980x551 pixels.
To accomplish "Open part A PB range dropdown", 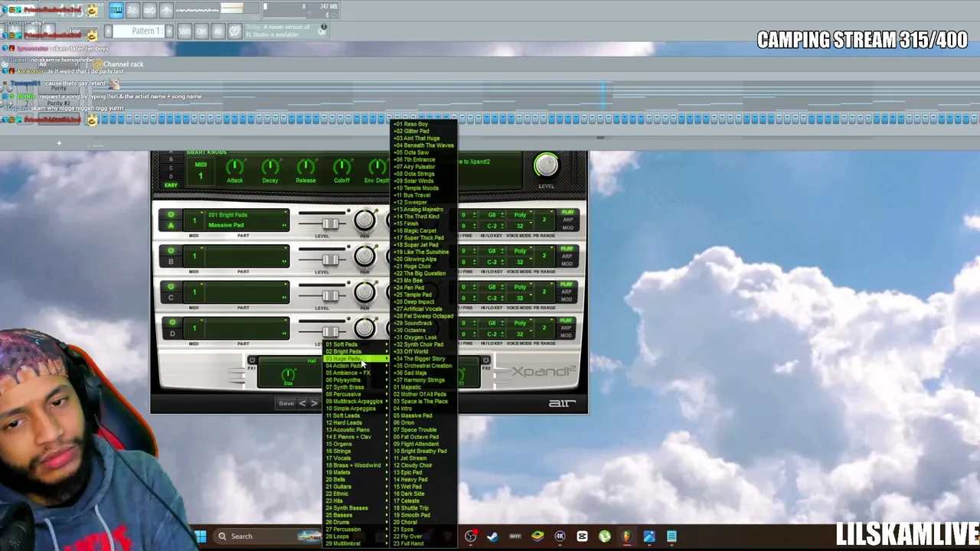I will click(544, 220).
